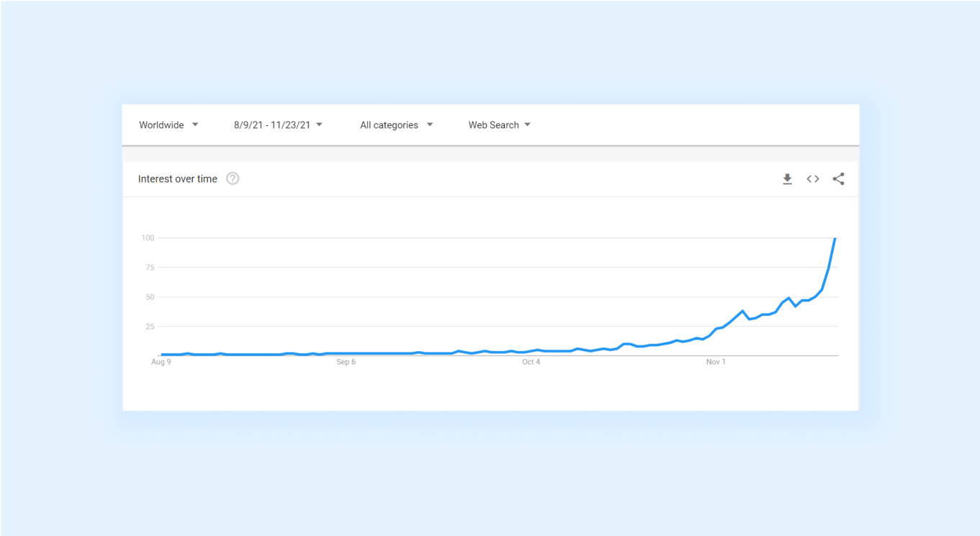Click the arrow next to All categories
Screen dimensions: 980x536
click(x=430, y=124)
